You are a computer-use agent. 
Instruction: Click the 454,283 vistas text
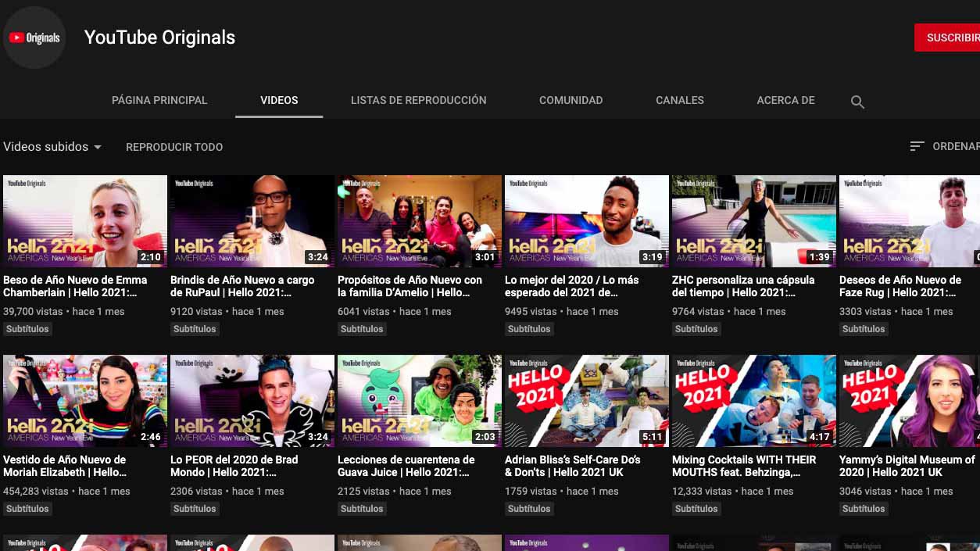(x=37, y=491)
